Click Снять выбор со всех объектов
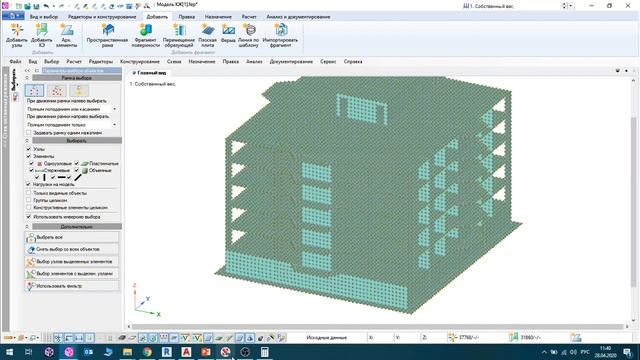The height and width of the screenshot is (360, 640). (72, 249)
